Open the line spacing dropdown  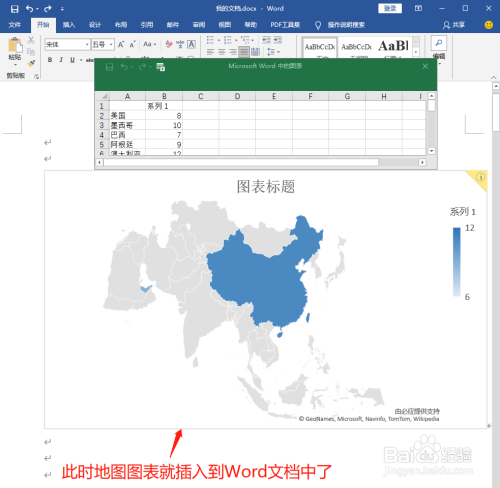pos(274,52)
